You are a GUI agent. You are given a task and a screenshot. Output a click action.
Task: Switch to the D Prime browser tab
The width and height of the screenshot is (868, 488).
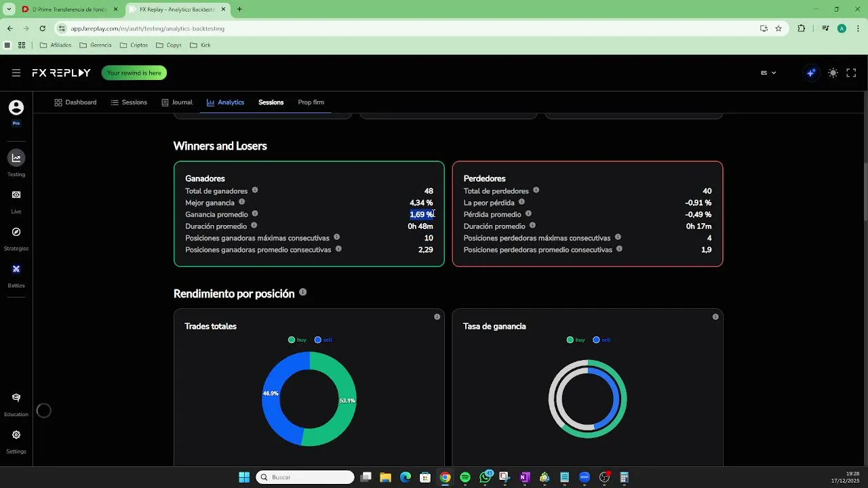click(70, 9)
